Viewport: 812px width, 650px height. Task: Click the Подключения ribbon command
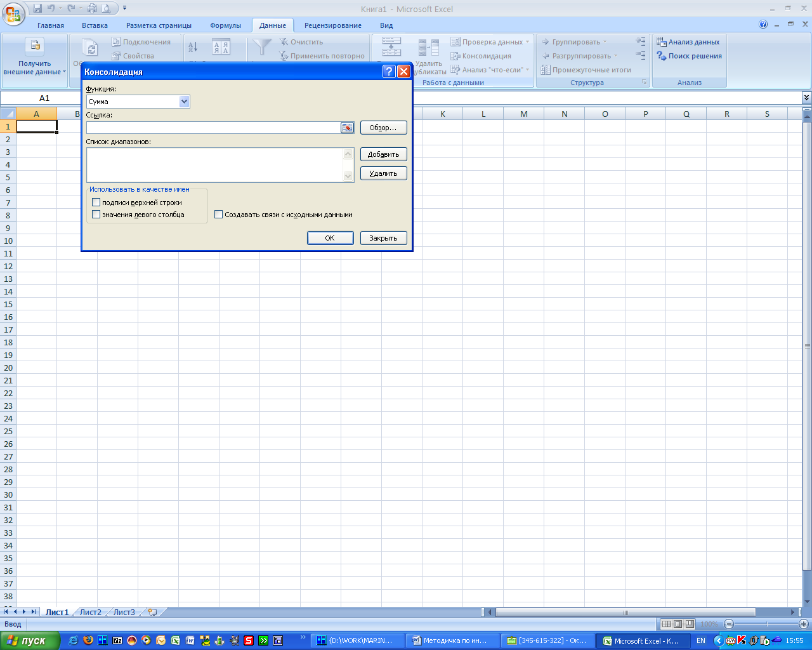tap(141, 42)
